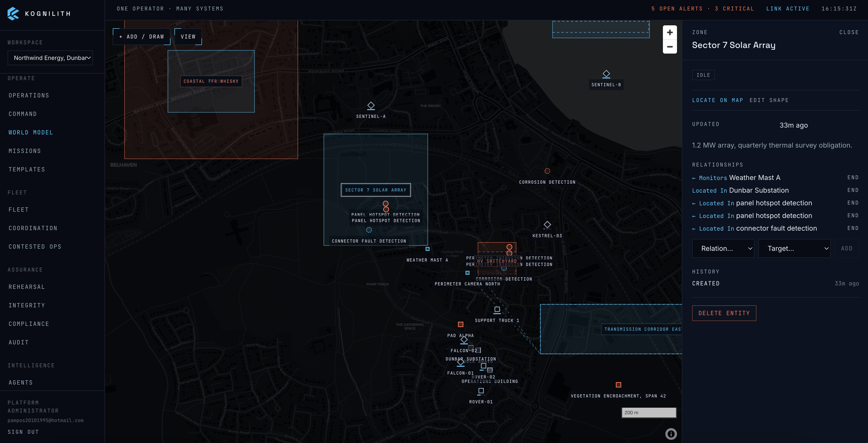The image size is (868, 443).
Task: Open the View map options
Action: [x=188, y=37]
